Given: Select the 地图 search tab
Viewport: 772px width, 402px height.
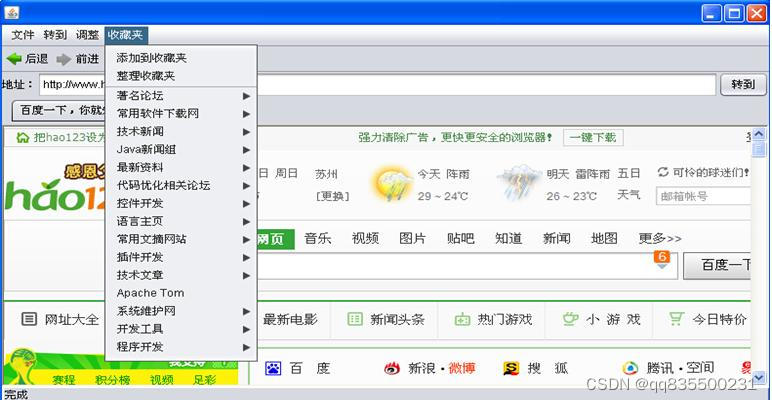Looking at the screenshot, I should (x=604, y=239).
